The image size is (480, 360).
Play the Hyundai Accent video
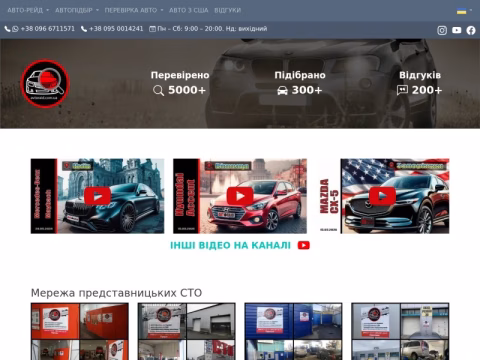240,196
